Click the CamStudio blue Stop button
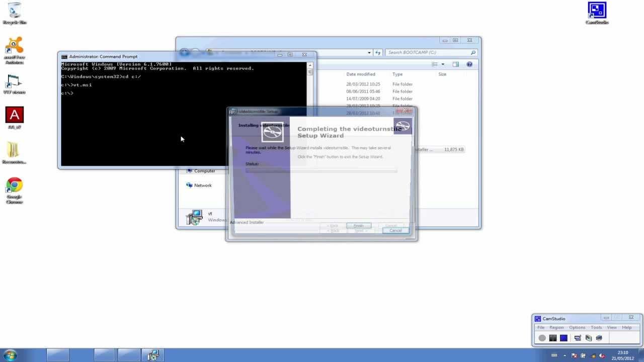The height and width of the screenshot is (362, 644). (x=563, y=338)
